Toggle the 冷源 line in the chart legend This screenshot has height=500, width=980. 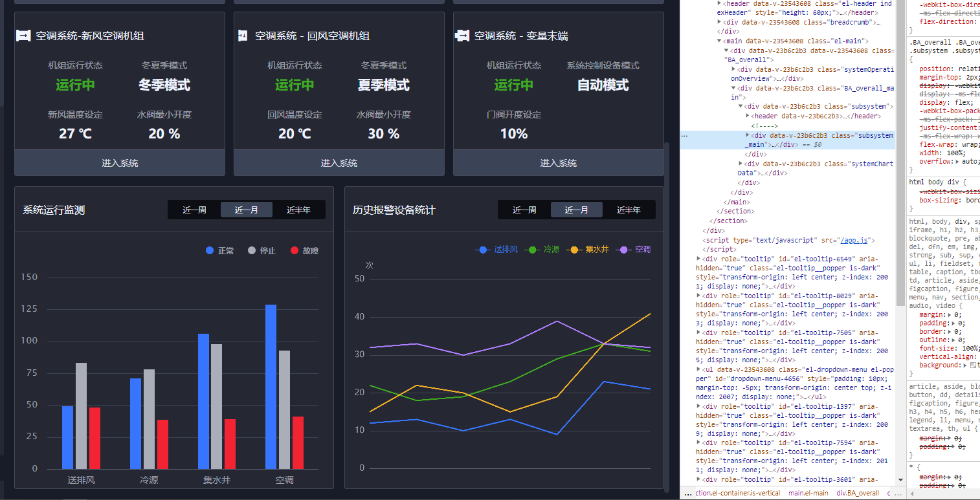[542, 249]
